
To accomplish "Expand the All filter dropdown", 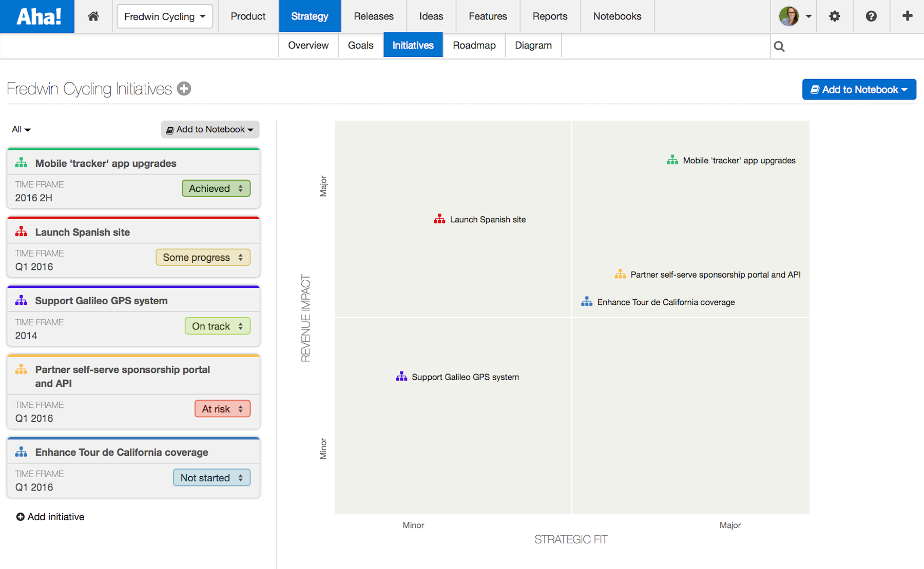I will [20, 129].
